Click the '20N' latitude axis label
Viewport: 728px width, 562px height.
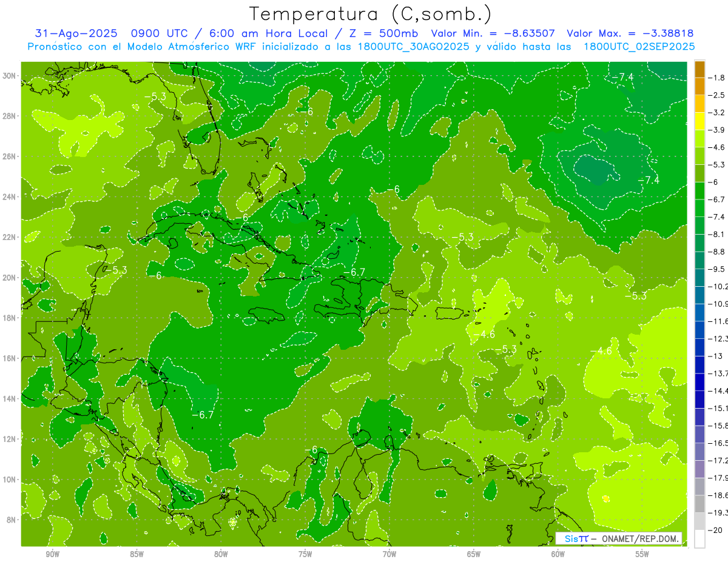(x=10, y=278)
